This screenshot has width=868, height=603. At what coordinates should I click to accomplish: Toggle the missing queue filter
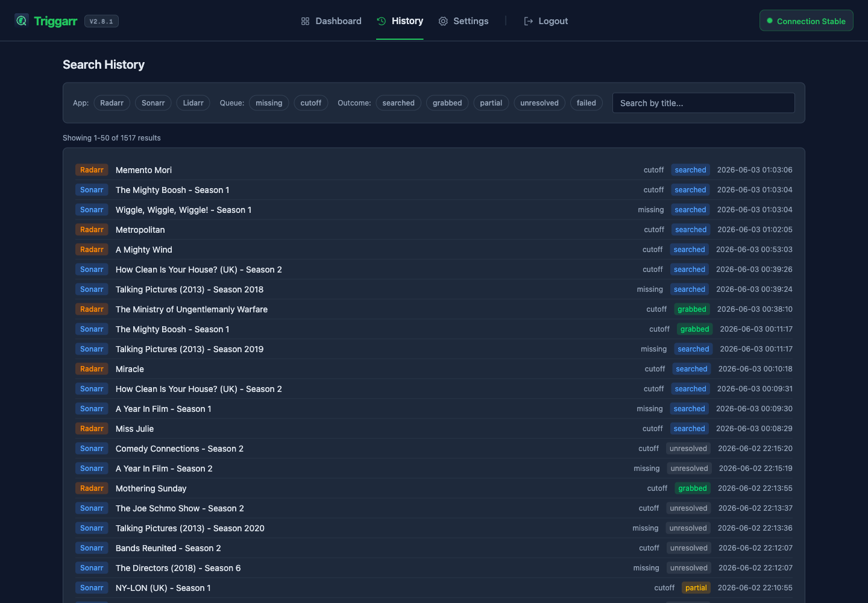(269, 103)
